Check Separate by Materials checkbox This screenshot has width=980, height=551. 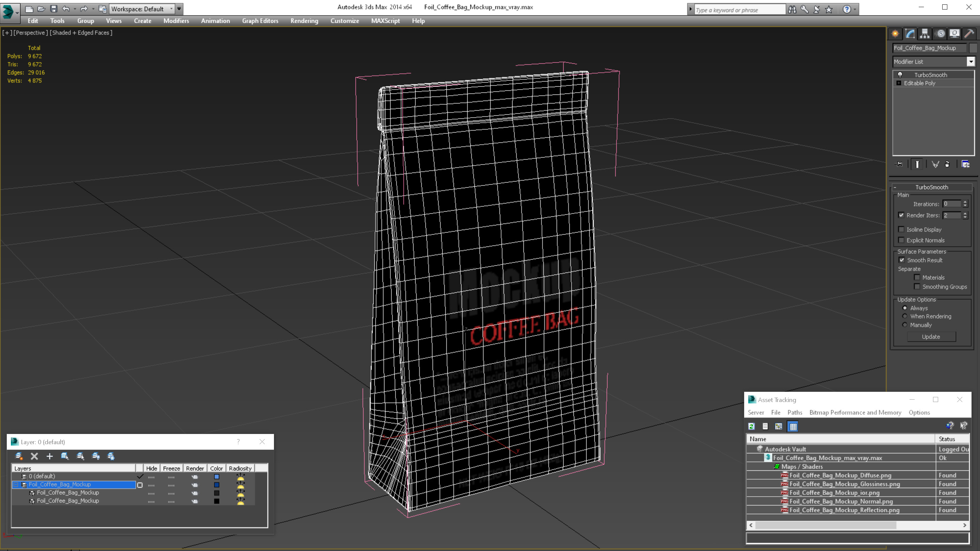tap(917, 277)
